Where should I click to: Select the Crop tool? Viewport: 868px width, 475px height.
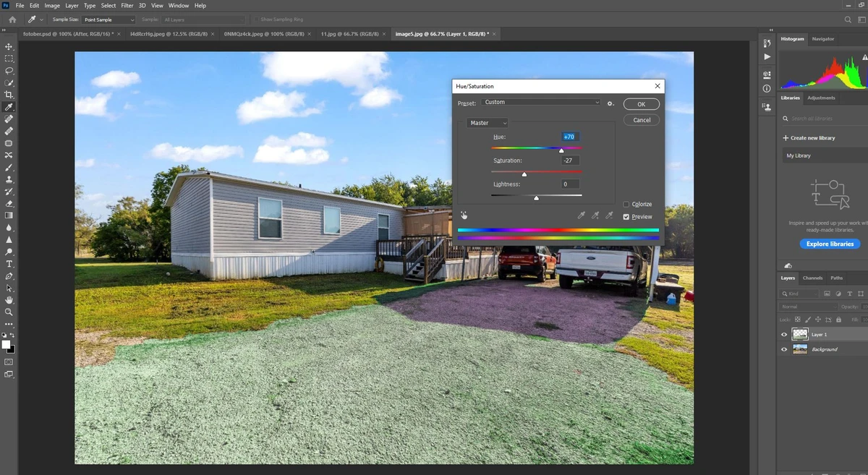(x=9, y=95)
